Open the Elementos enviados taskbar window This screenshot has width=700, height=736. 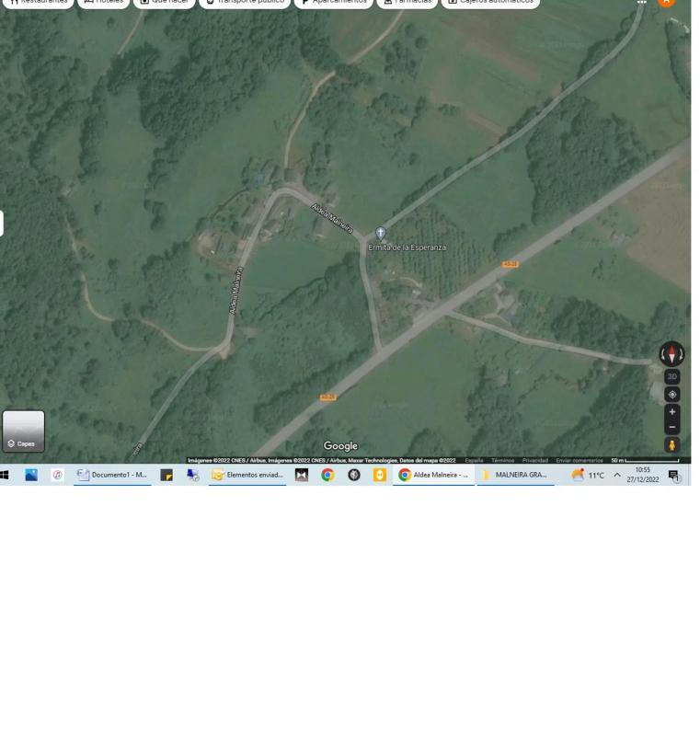(x=247, y=475)
